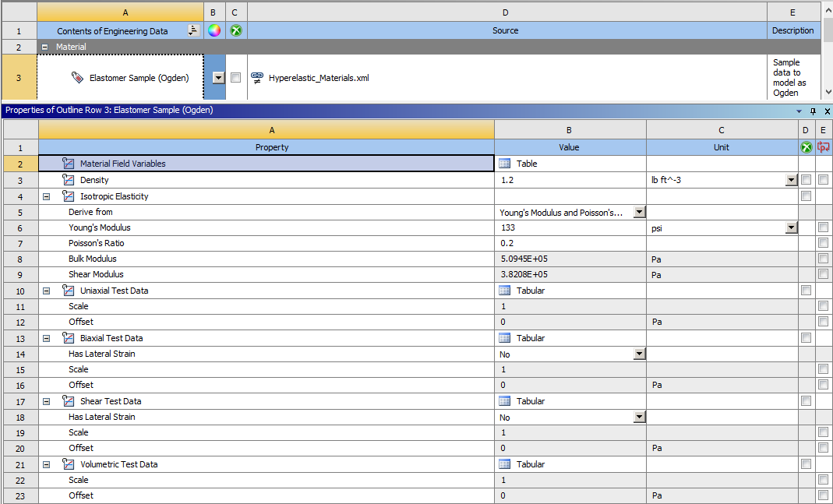Click the Uniaxial Test Data property icon

point(68,291)
